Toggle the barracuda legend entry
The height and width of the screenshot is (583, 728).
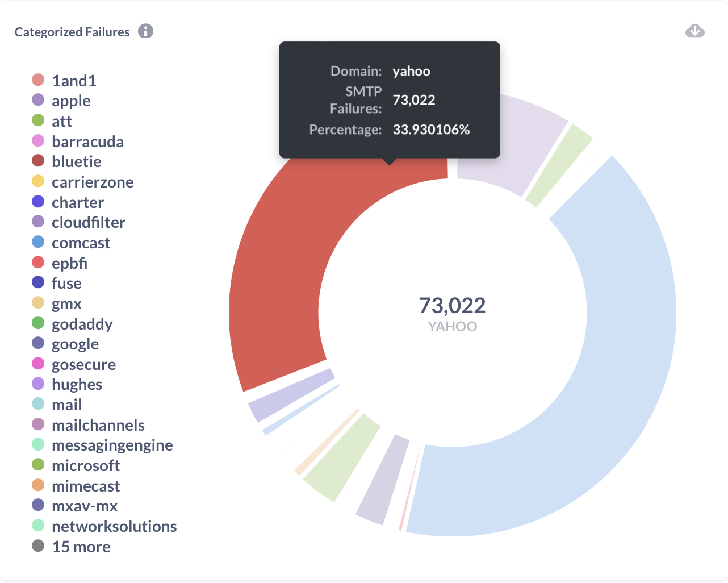78,141
